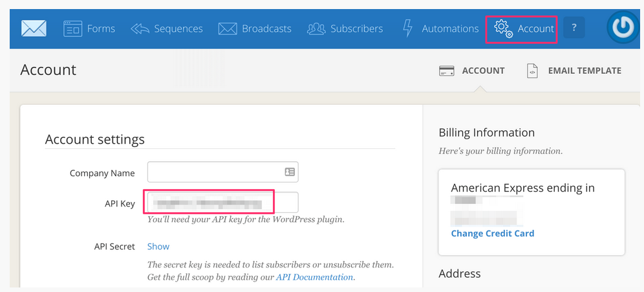
Task: Click the round power profile icon
Action: click(x=623, y=28)
